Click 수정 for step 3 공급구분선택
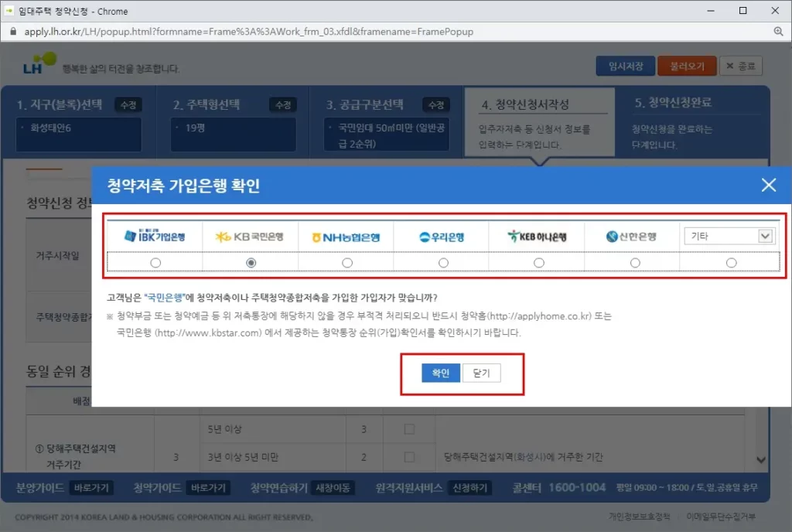This screenshot has width=792, height=532. pyautogui.click(x=436, y=105)
